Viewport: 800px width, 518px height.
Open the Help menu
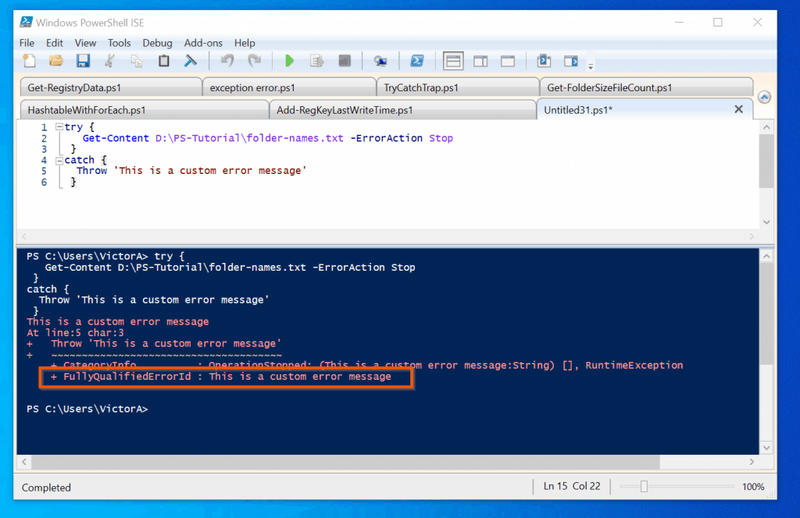(244, 43)
